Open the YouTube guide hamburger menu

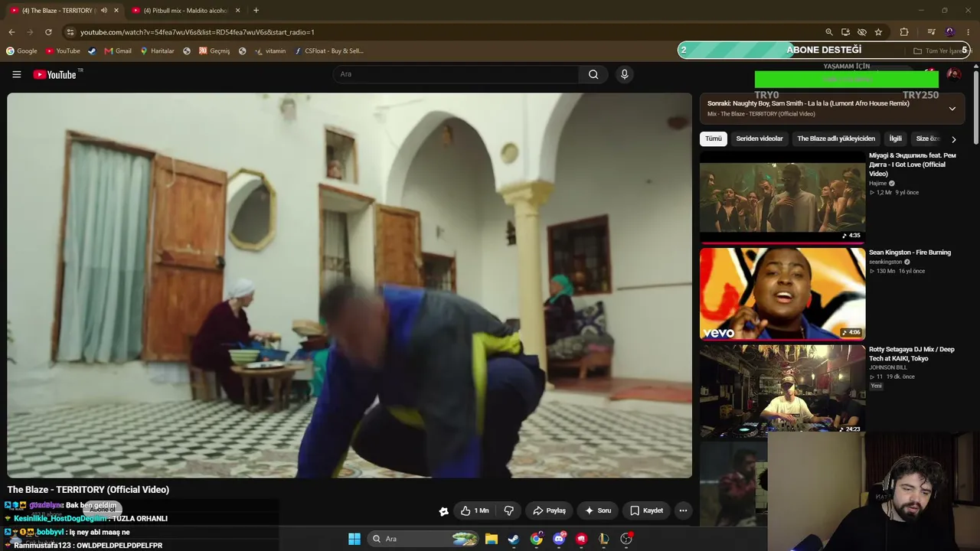17,74
